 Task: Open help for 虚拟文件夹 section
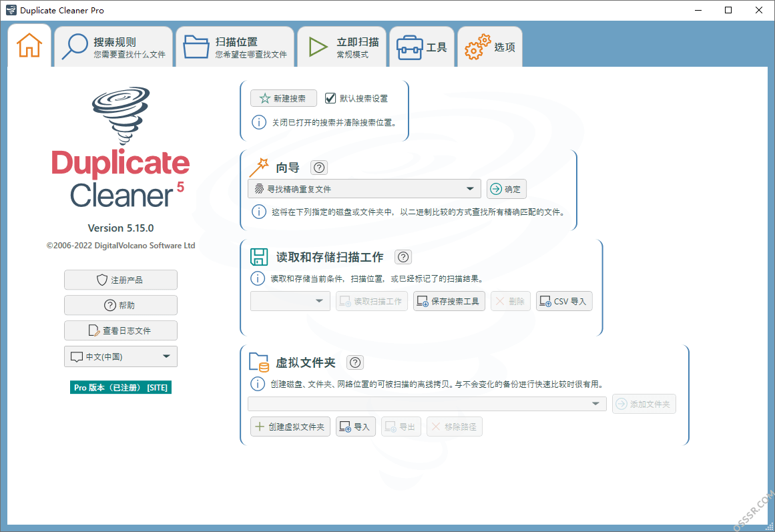pos(355,362)
